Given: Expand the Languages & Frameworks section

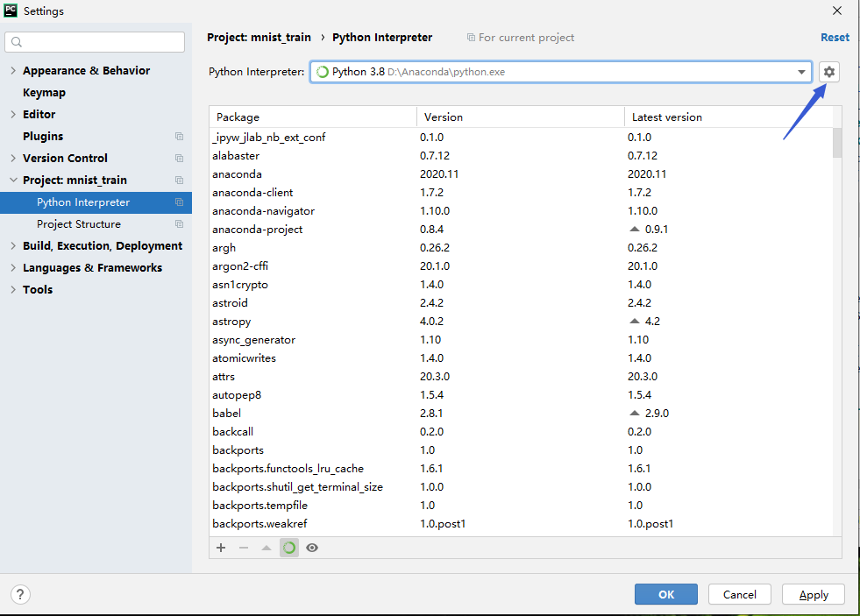Looking at the screenshot, I should coord(13,267).
